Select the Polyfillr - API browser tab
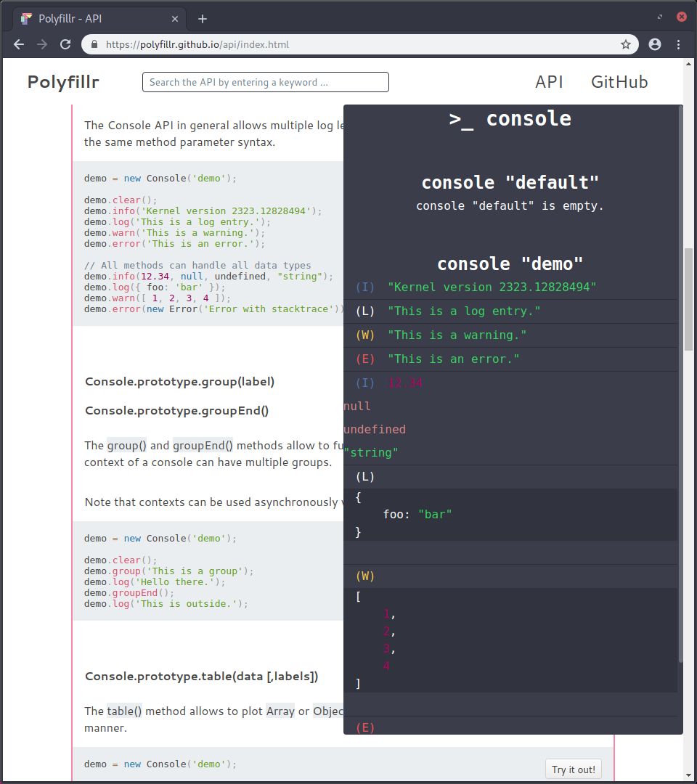This screenshot has height=784, width=697. click(x=99, y=19)
